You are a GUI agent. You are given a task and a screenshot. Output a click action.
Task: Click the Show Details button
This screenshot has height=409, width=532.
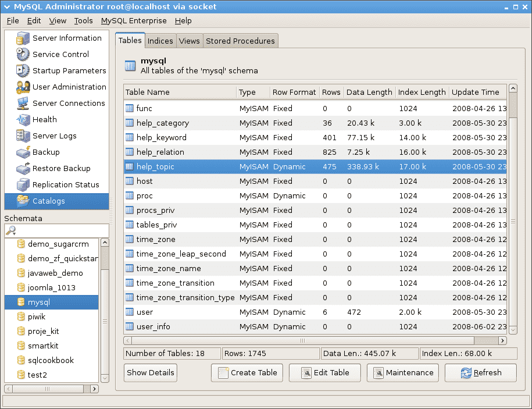pyautogui.click(x=151, y=373)
